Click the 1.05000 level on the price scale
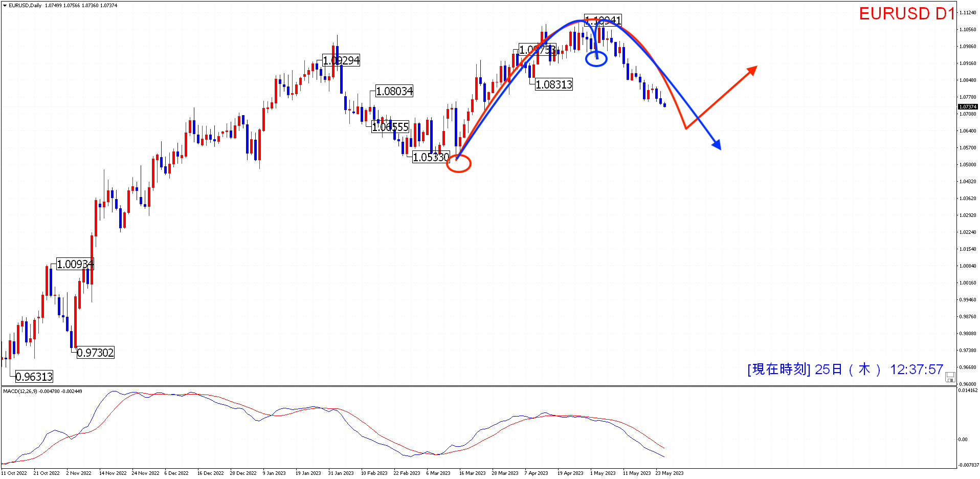 coord(967,164)
